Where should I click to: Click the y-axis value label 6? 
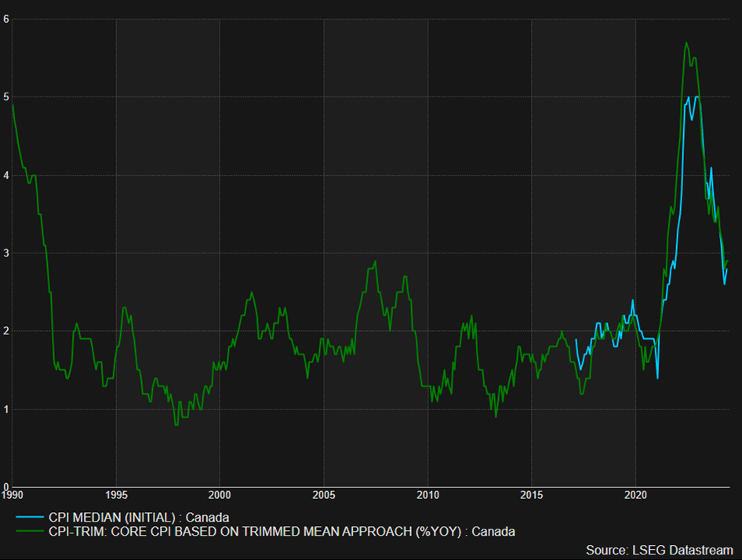tap(5, 19)
